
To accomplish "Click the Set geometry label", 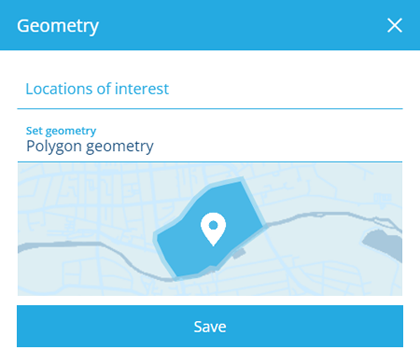I will (61, 131).
